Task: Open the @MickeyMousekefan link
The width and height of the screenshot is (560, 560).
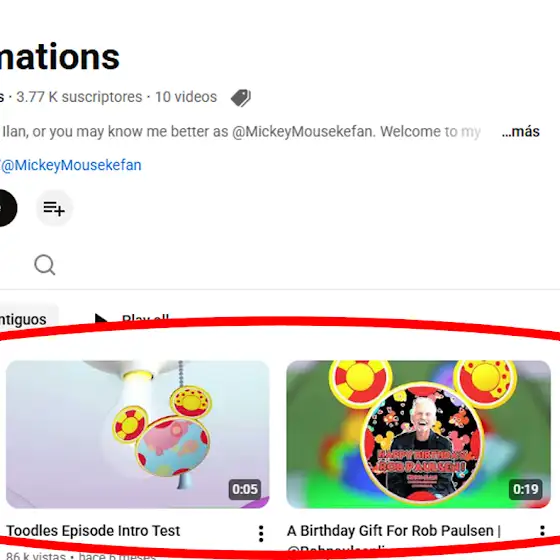Action: (x=71, y=165)
